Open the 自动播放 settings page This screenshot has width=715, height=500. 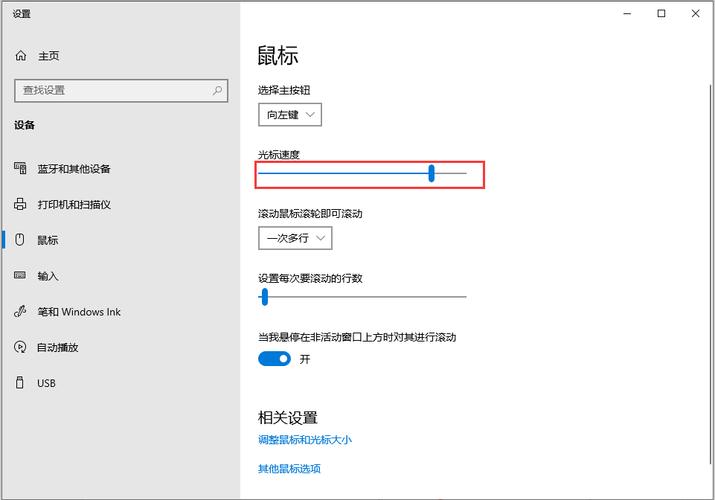point(58,347)
